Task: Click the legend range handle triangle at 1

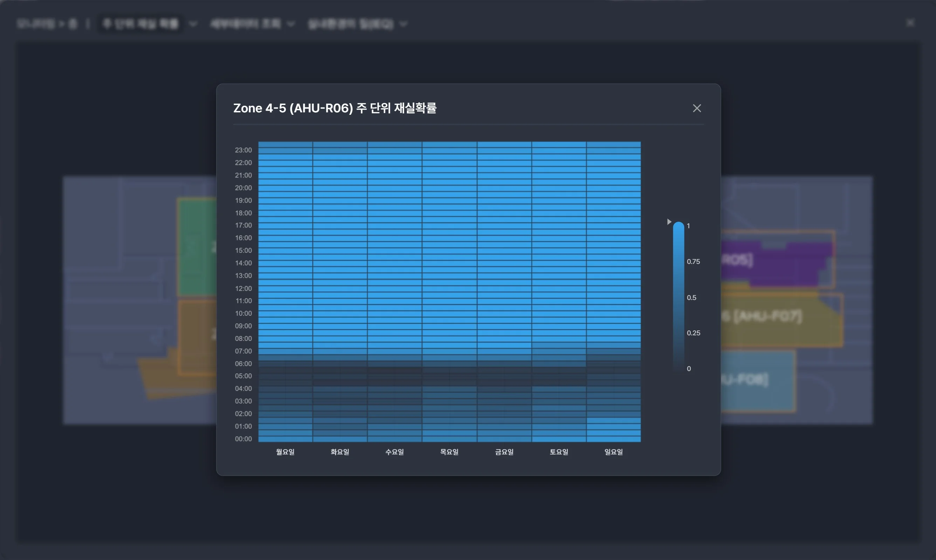Action: point(669,222)
